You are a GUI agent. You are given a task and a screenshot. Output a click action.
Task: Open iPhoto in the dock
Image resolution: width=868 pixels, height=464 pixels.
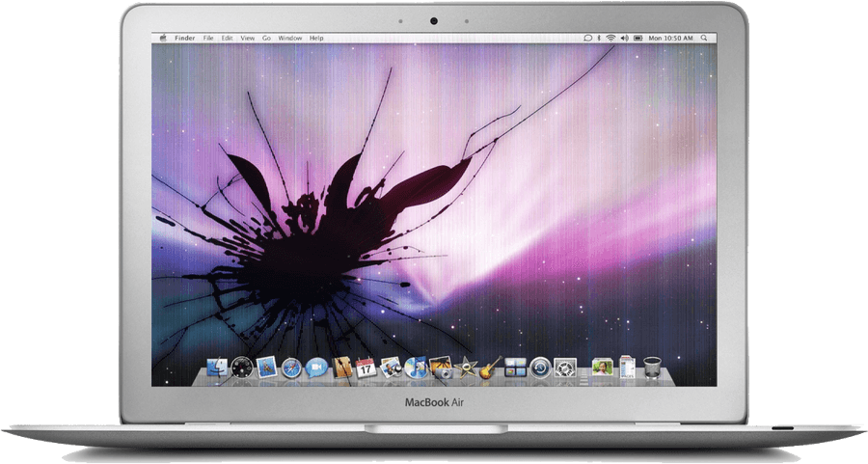coord(442,368)
